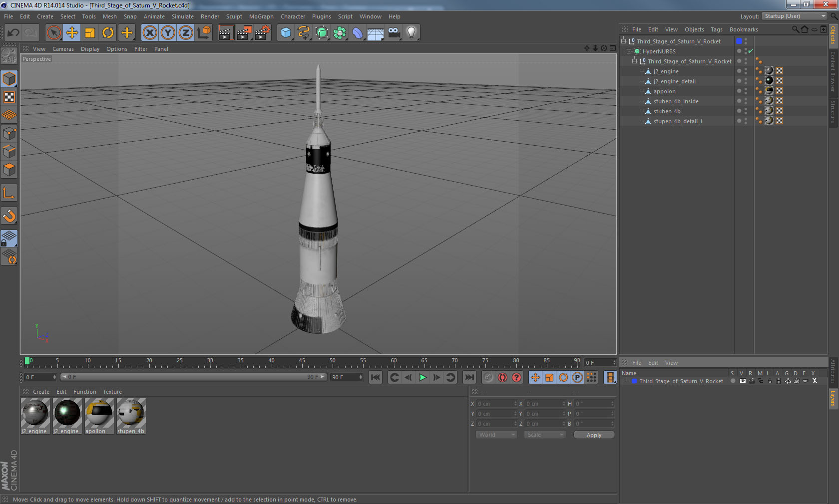Image resolution: width=839 pixels, height=504 pixels.
Task: Open the Simulate menu
Action: click(183, 16)
